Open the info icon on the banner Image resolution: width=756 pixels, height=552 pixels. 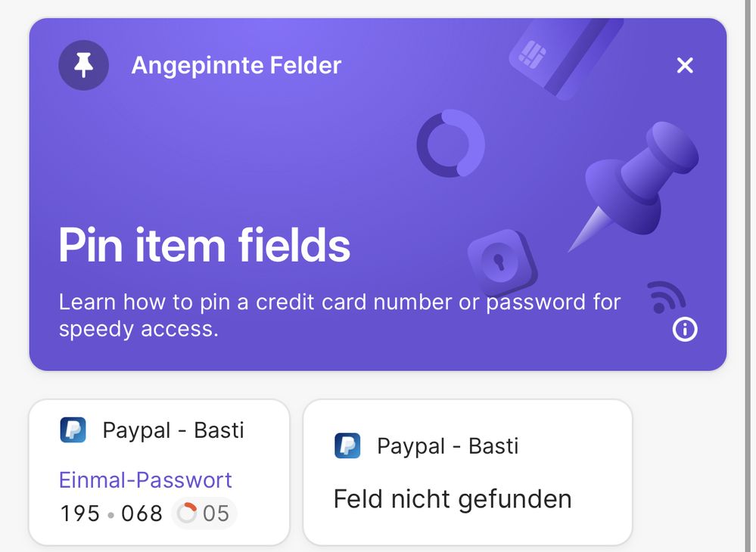(685, 330)
